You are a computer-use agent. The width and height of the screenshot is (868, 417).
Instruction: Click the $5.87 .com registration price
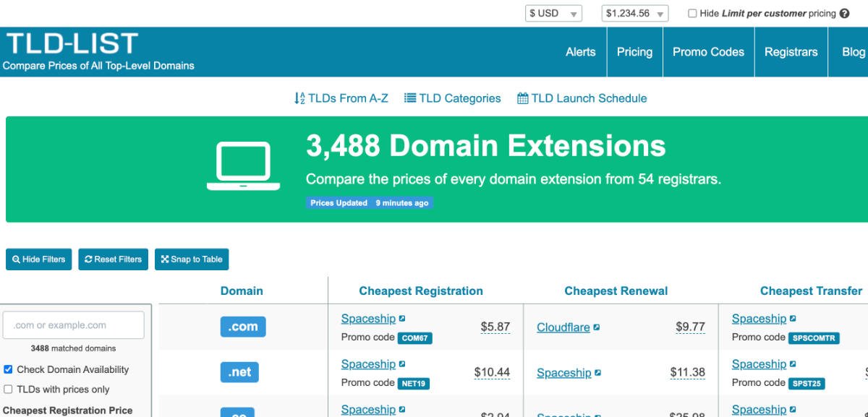495,327
